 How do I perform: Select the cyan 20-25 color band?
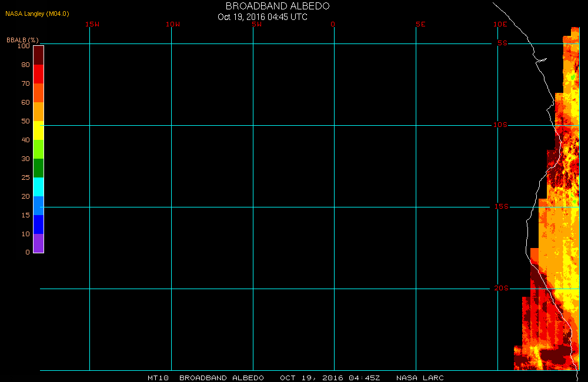click(39, 187)
